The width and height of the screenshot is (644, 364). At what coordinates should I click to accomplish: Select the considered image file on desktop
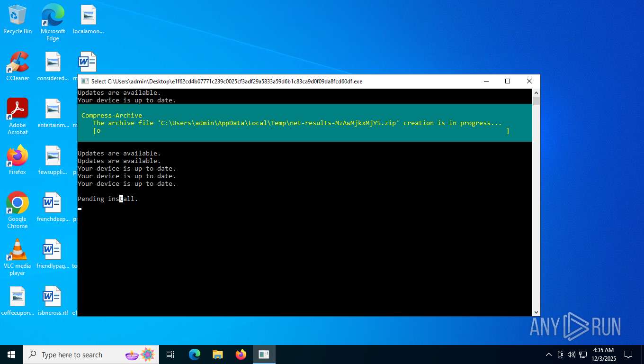tap(53, 67)
